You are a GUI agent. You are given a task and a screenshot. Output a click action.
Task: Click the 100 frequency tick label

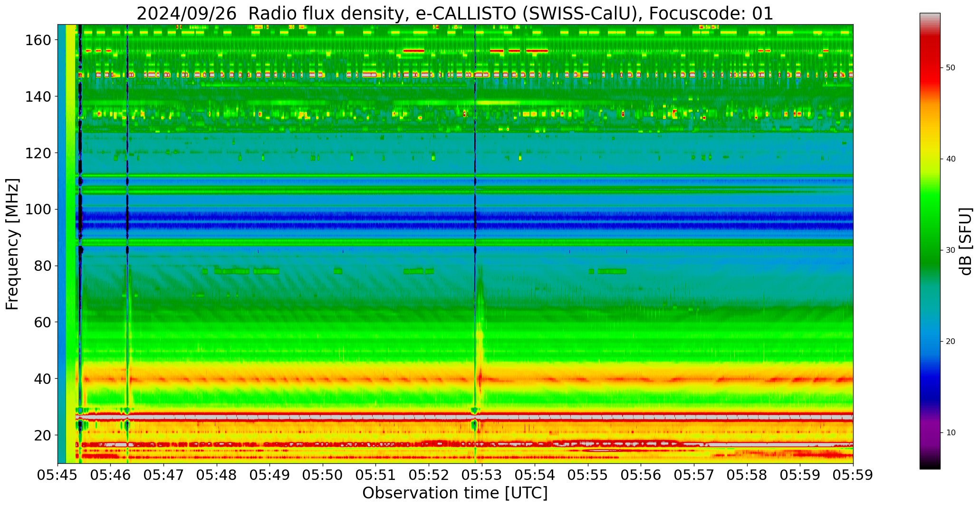click(x=38, y=210)
